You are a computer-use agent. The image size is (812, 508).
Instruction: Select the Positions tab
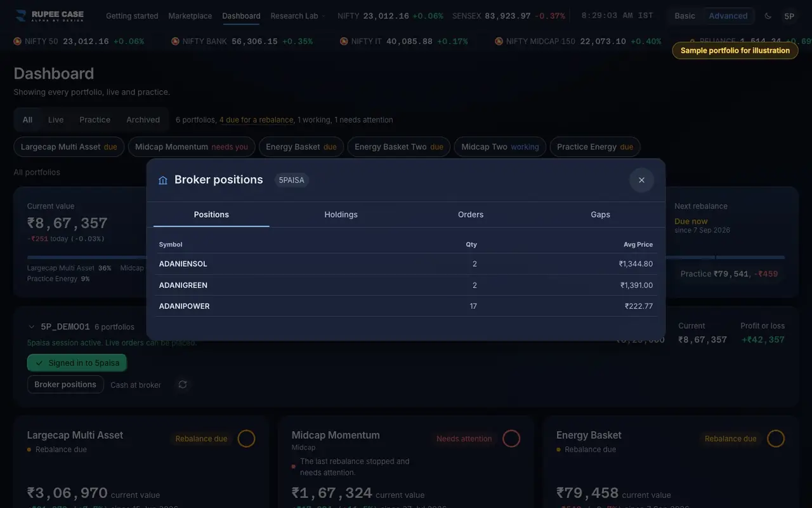[x=211, y=215]
